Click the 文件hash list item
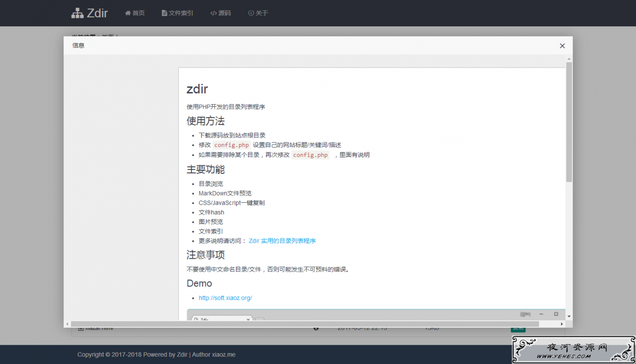Viewport: 636px width, 364px height. (211, 212)
